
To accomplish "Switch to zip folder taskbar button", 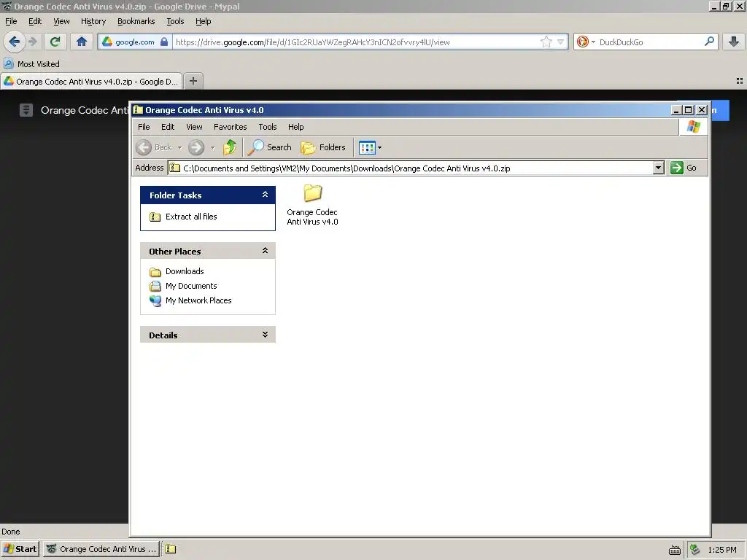I will (x=171, y=549).
